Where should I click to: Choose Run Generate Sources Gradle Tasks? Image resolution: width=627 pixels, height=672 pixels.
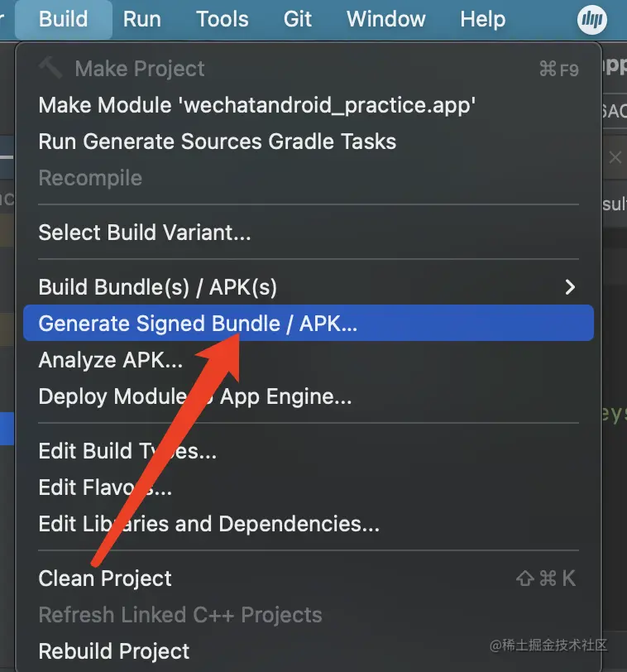coord(217,142)
